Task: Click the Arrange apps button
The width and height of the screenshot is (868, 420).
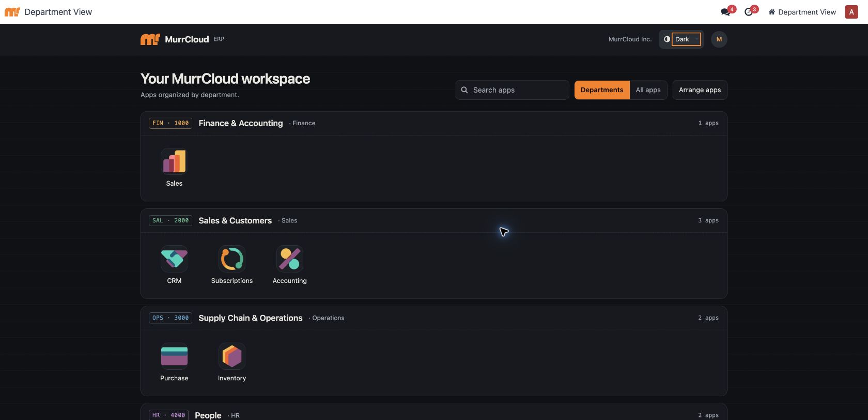Action: click(700, 90)
